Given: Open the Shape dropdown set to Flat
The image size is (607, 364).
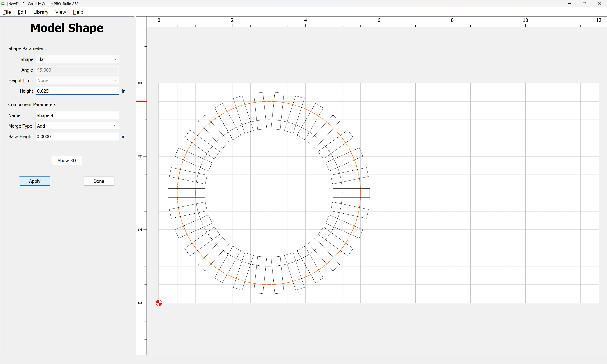Looking at the screenshot, I should pos(77,59).
